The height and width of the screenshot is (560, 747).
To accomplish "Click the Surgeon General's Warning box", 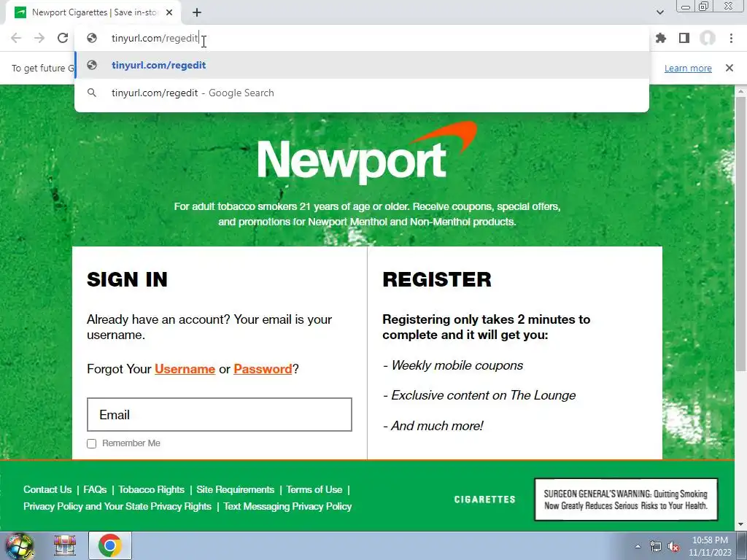I will (x=626, y=499).
